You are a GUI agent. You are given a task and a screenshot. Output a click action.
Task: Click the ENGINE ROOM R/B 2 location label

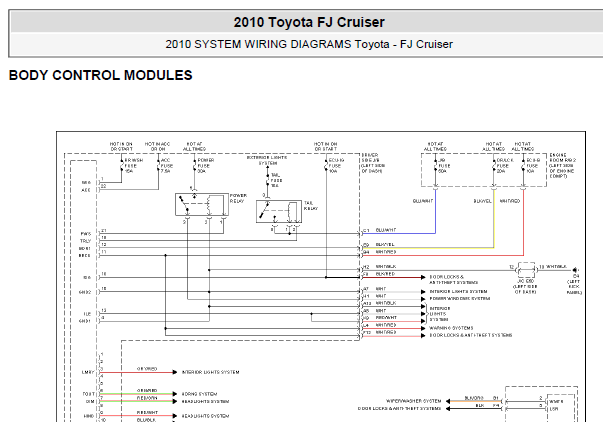click(x=562, y=165)
